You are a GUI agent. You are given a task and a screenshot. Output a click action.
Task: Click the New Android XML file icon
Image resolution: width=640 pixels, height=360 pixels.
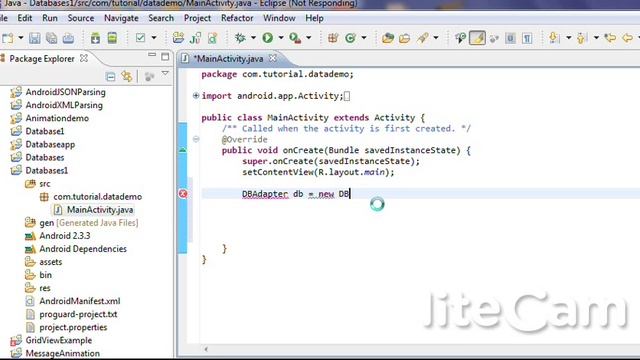click(212, 38)
